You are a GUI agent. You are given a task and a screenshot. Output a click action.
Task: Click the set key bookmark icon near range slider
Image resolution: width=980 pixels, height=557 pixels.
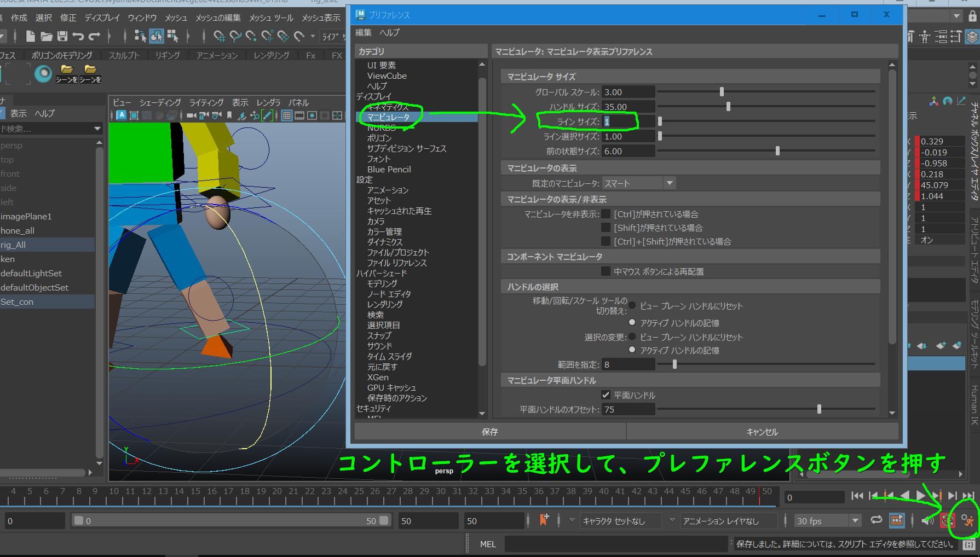click(x=544, y=520)
